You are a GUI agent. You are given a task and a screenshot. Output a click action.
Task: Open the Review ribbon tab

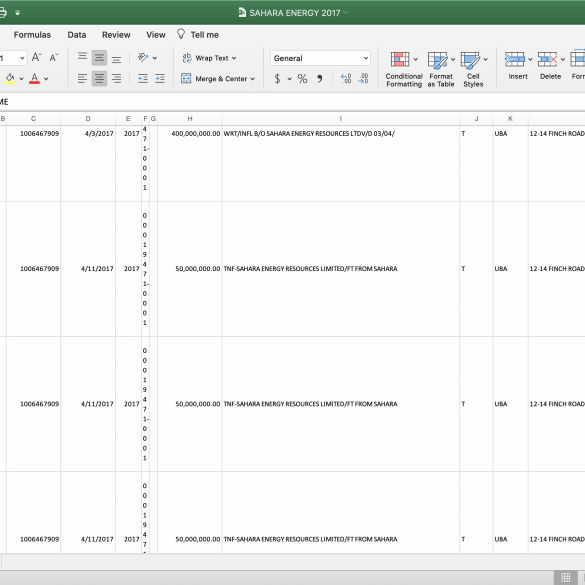pos(116,35)
